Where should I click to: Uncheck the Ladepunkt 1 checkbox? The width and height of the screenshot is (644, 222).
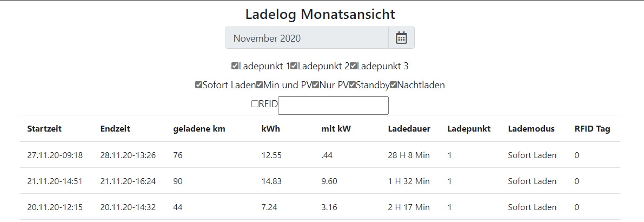click(235, 66)
